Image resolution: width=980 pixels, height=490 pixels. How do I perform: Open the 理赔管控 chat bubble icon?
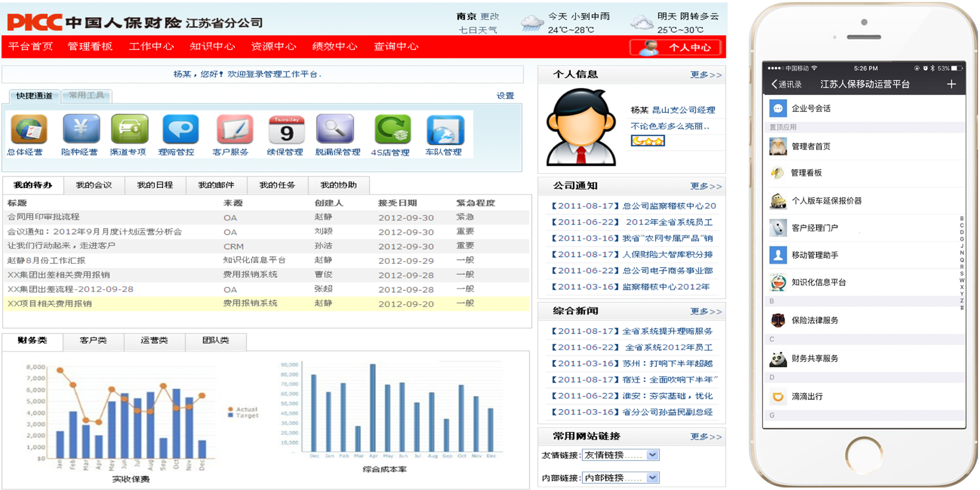tap(180, 129)
